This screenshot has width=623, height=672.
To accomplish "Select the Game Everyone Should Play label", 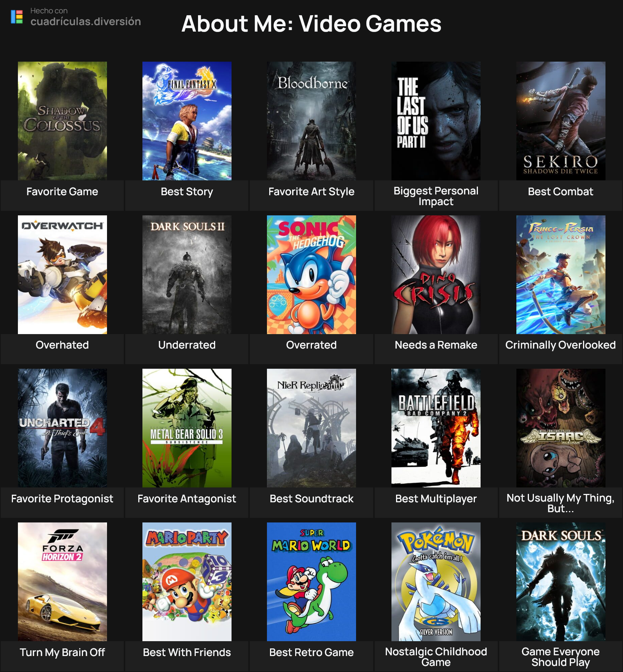I will click(x=561, y=657).
